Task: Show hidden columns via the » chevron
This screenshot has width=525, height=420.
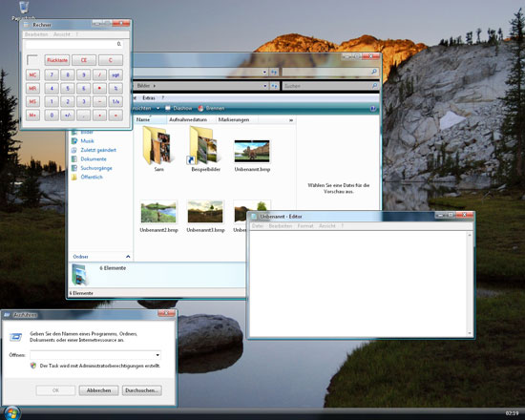Action: [x=291, y=120]
